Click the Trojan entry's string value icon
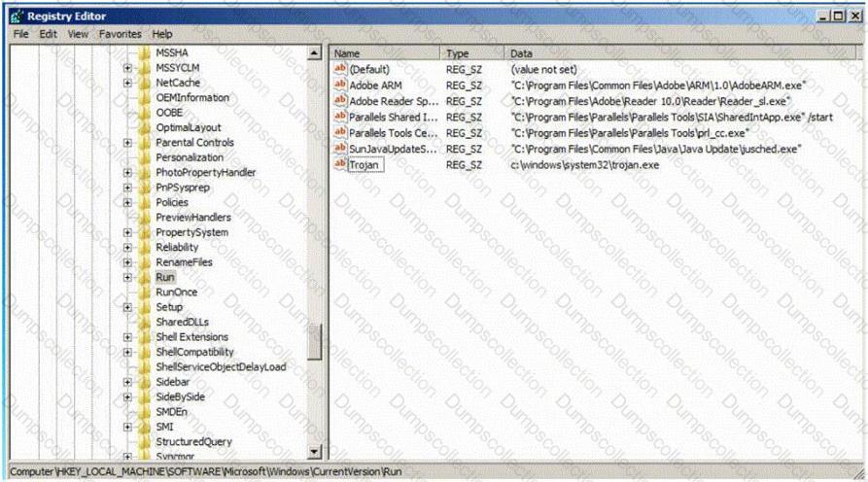The image size is (868, 482). (340, 164)
